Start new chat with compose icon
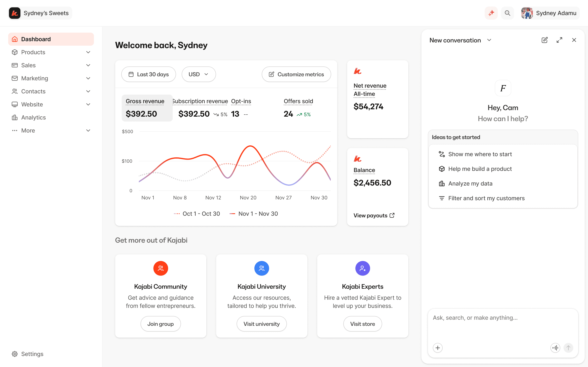 [545, 40]
